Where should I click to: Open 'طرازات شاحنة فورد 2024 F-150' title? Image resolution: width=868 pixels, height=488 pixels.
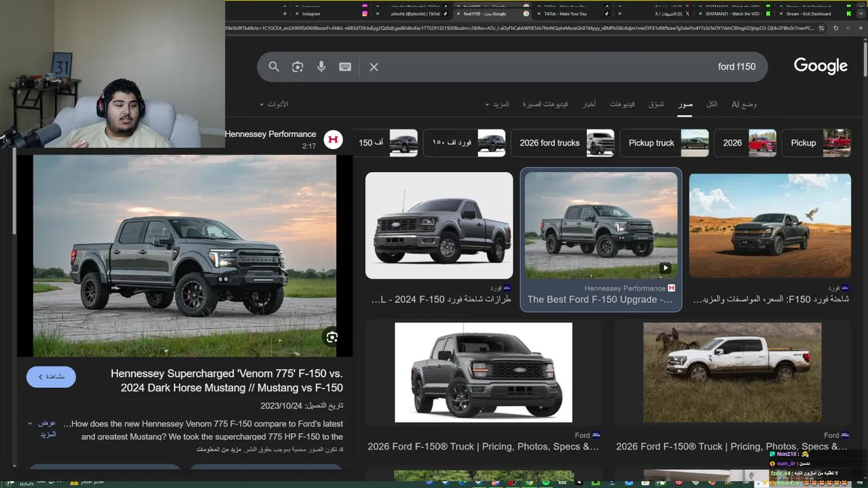pos(441,299)
